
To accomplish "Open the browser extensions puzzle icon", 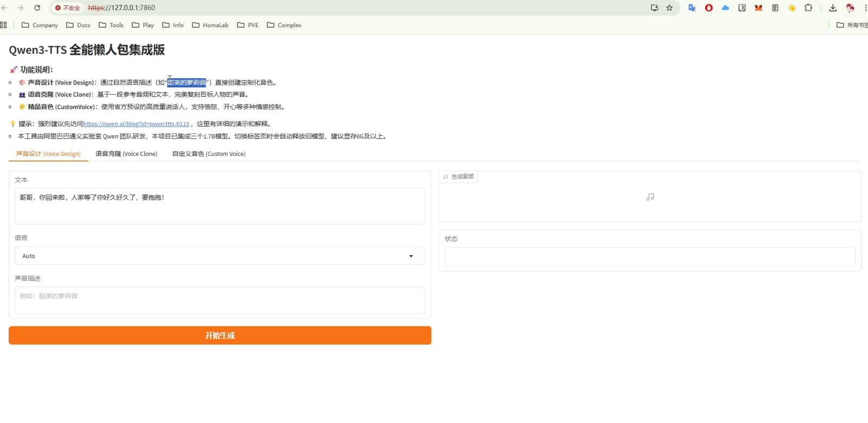I will click(x=808, y=8).
